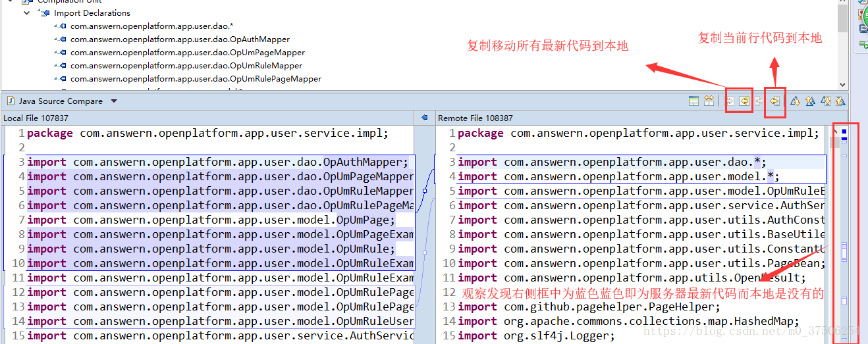This screenshot has width=868, height=344.
Task: Go to the Next Difference
Action: pyautogui.click(x=795, y=101)
